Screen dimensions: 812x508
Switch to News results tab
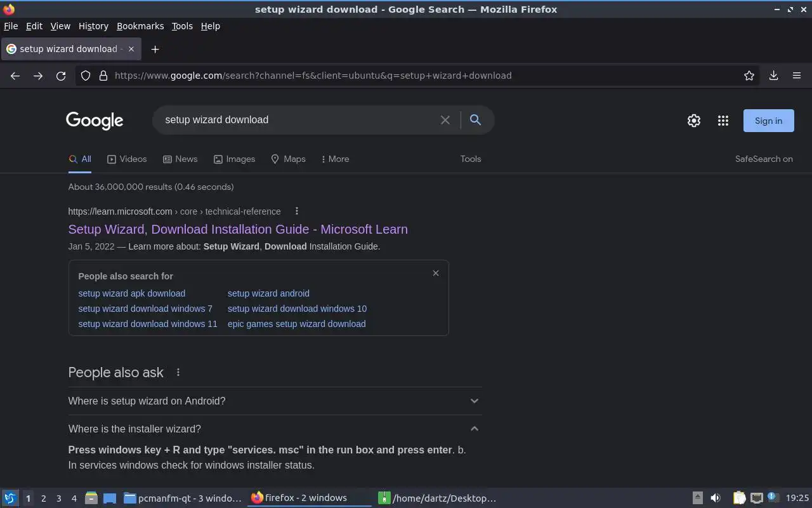click(x=180, y=159)
